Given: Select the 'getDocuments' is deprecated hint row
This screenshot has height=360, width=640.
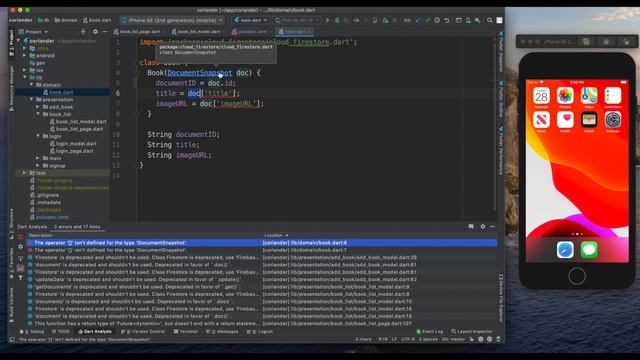Looking at the screenshot, I should pos(262,287).
